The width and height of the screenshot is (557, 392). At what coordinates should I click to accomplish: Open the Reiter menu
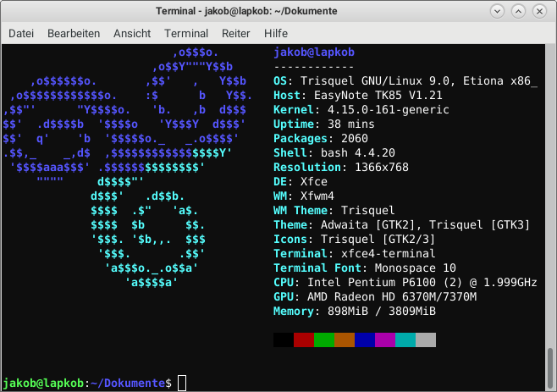pyautogui.click(x=236, y=33)
